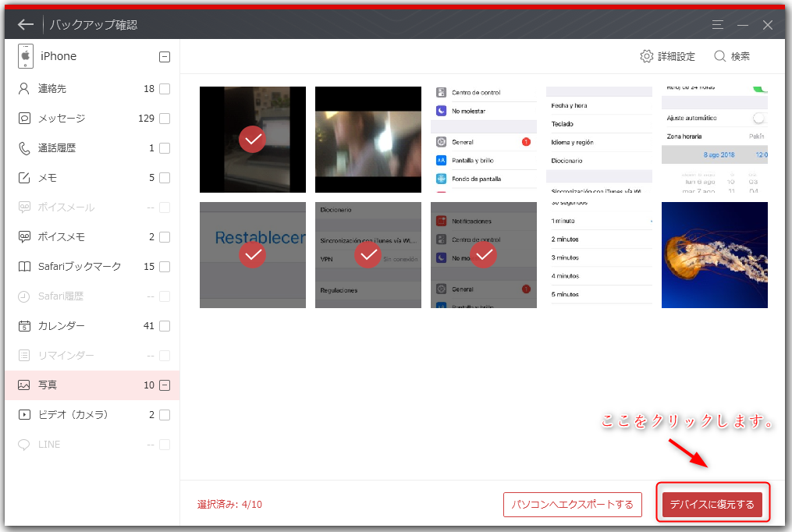Image resolution: width=792 pixels, height=532 pixels.
Task: Toggle the iPhone select-all checkbox
Action: pos(165,56)
